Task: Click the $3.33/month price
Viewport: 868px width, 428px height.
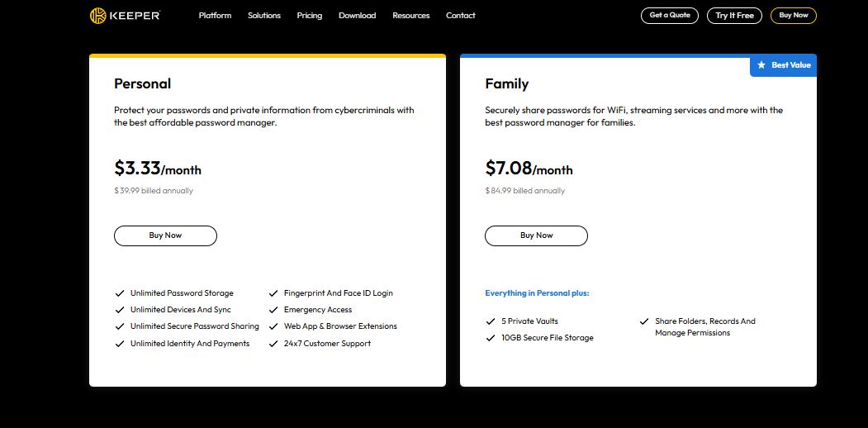Action: pos(158,168)
